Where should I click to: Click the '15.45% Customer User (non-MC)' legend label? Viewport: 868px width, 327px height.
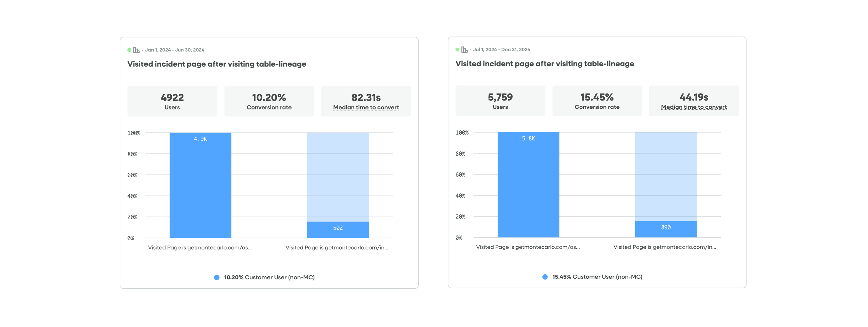tap(597, 277)
